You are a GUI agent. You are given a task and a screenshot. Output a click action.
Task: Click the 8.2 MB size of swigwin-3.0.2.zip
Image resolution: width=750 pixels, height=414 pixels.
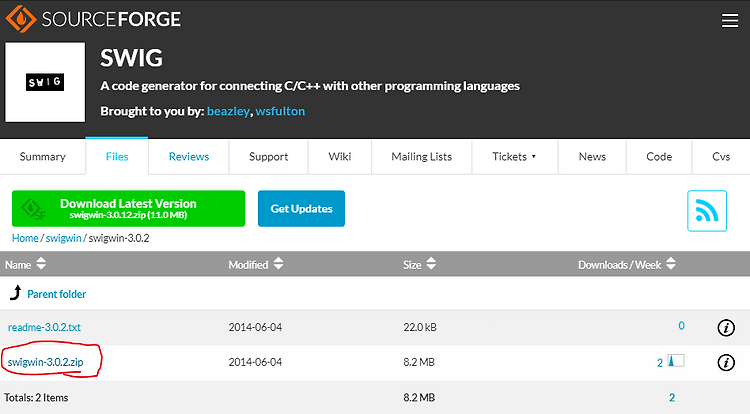(x=419, y=362)
